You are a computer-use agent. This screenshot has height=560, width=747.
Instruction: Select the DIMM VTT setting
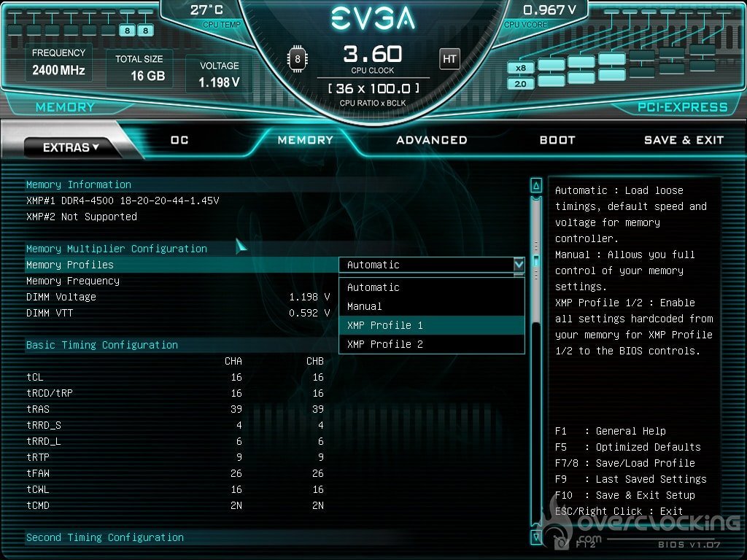click(x=50, y=313)
